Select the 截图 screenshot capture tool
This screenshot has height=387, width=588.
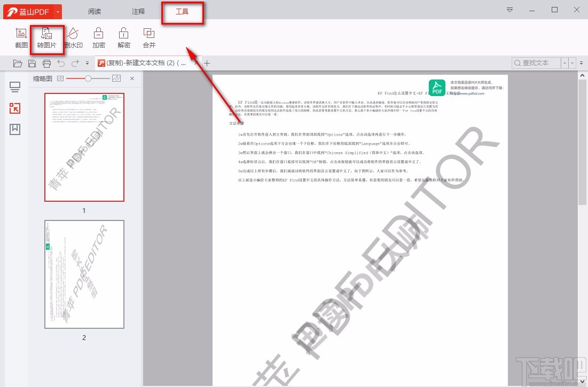[x=21, y=37]
